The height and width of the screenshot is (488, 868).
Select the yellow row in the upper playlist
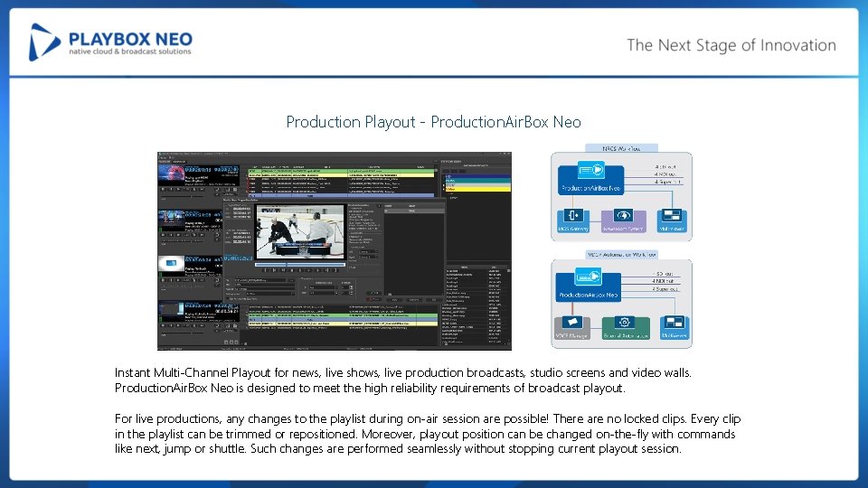[341, 175]
